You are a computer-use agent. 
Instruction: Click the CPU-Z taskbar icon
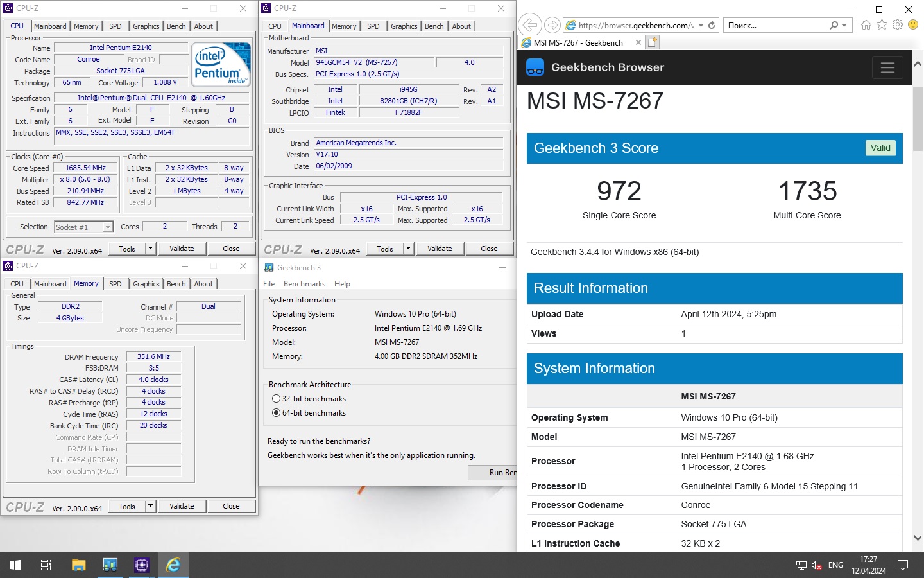tap(142, 565)
